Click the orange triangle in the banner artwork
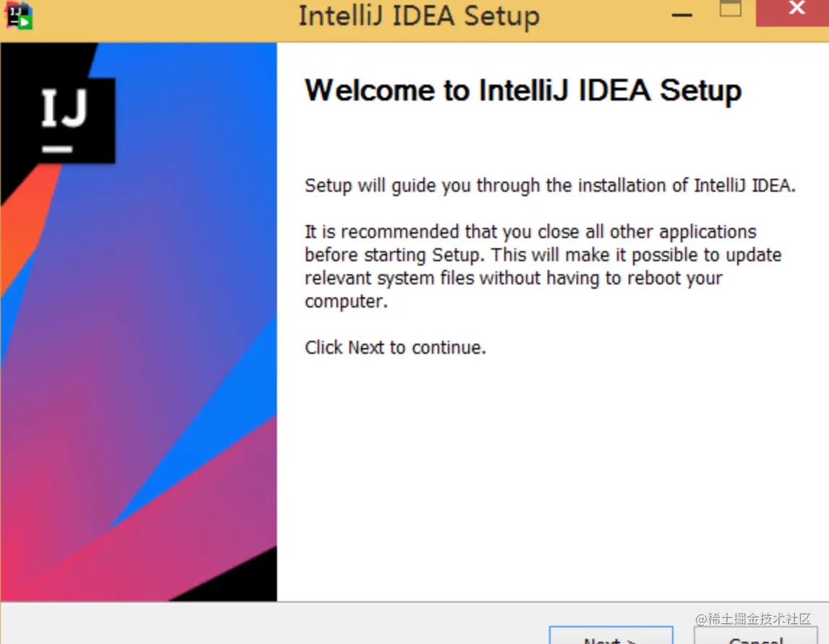Viewport: 829px width, 644px height. [x=22, y=232]
